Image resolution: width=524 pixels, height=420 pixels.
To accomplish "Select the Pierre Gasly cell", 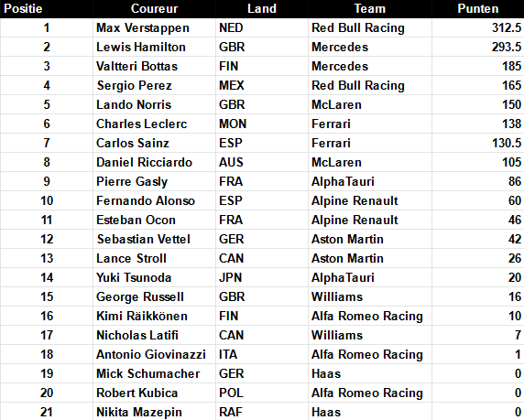I will (155, 181).
